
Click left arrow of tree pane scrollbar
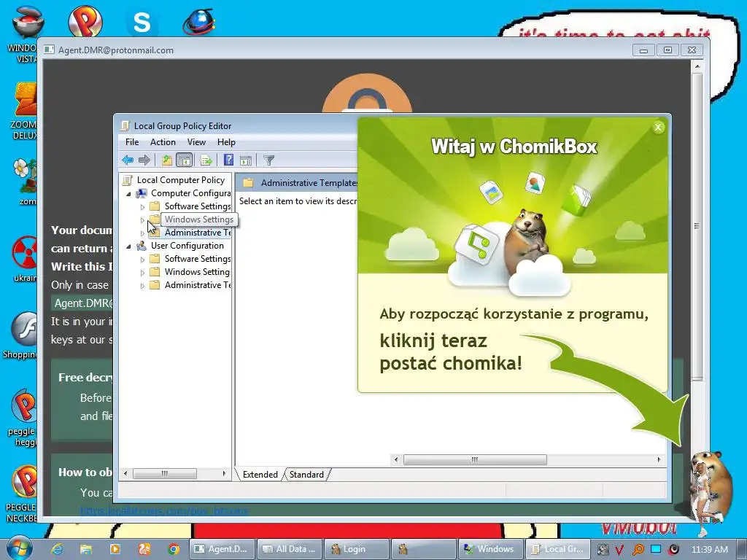125,473
